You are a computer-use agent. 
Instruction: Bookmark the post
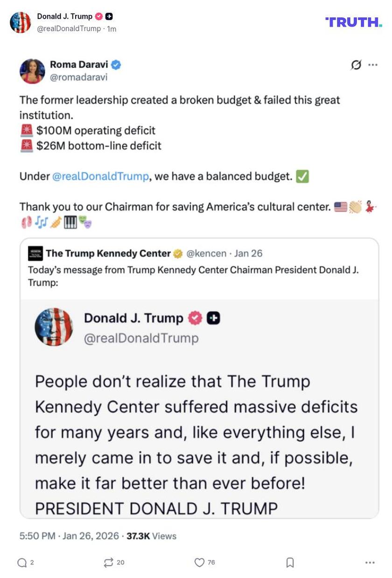289,563
